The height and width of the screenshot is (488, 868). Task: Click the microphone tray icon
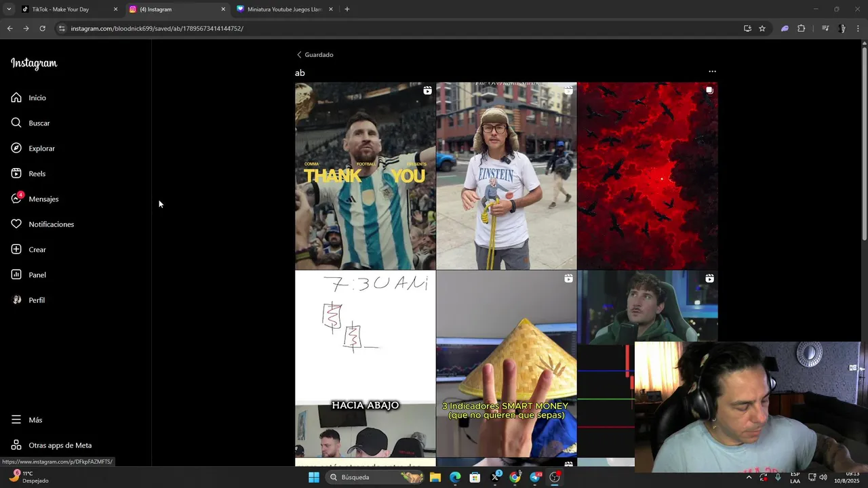(x=778, y=477)
